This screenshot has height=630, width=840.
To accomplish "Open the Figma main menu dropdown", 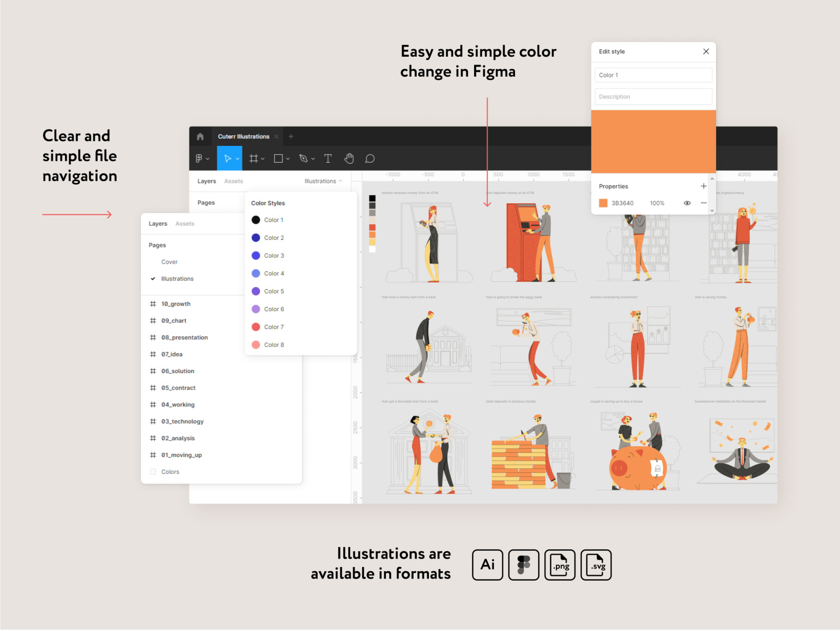I will click(202, 159).
